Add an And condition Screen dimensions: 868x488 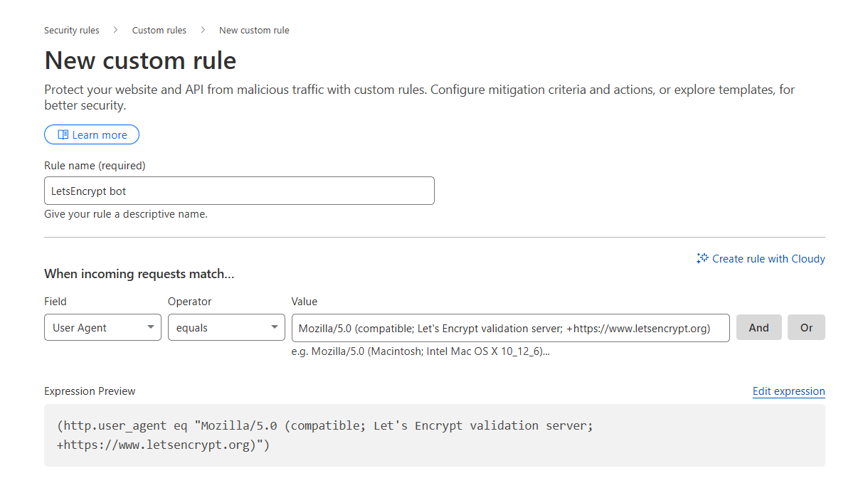(759, 327)
